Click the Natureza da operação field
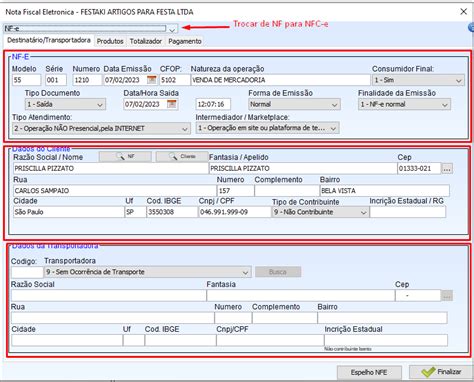The image size is (474, 382). pos(280,80)
